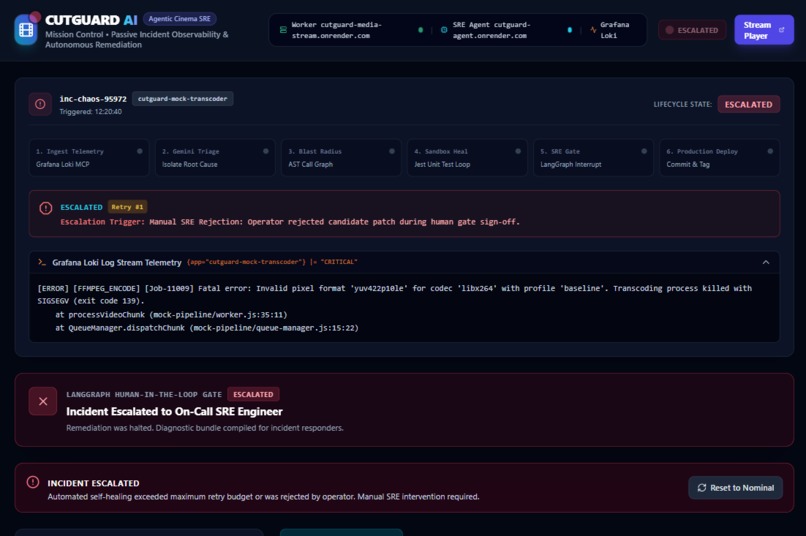Click the warning icon in escalation banner
This screenshot has width=806, height=536.
tap(46, 208)
